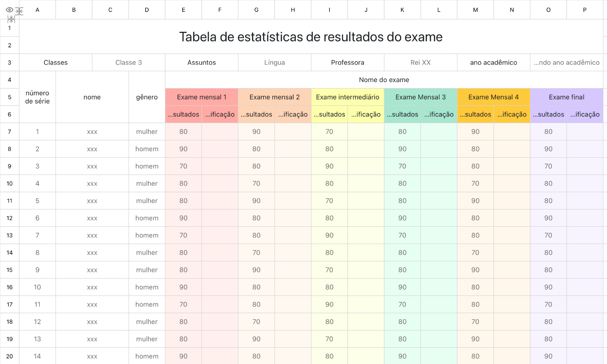Click the title 'Tabela de estatísticas de resultados do exame'
This screenshot has width=607, height=364.
311,37
